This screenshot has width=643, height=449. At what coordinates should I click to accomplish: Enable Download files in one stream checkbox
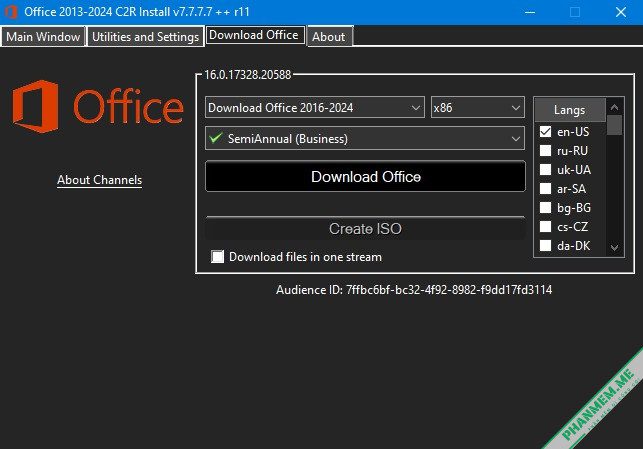217,257
